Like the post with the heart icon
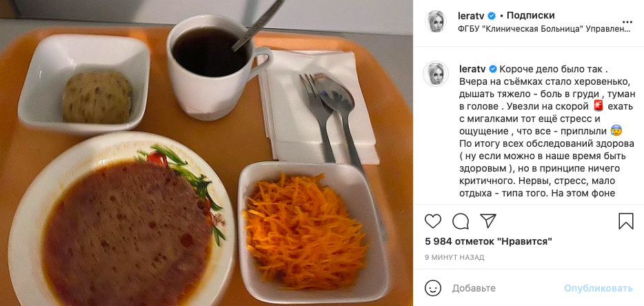The height and width of the screenshot is (306, 644). (x=433, y=221)
